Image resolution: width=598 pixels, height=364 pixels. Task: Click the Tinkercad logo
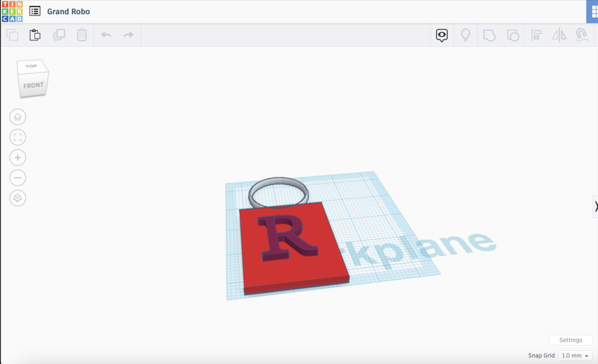click(12, 12)
